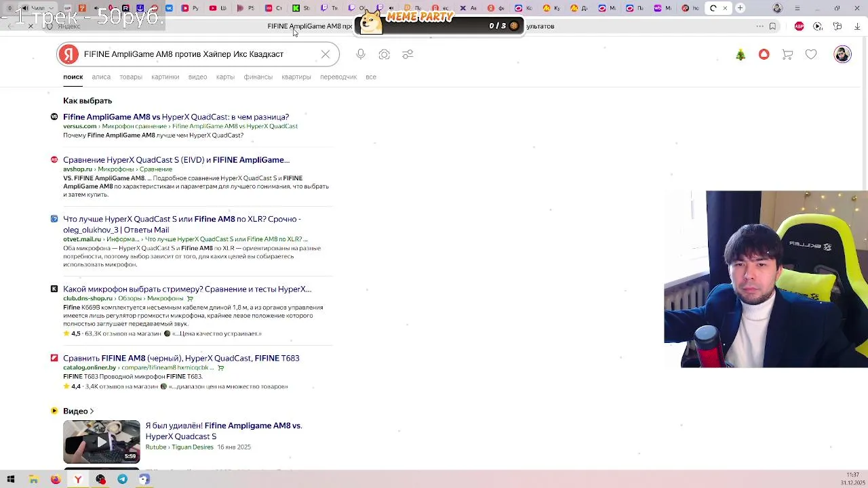
Task: Click versus.com domain under first result
Action: click(x=80, y=126)
